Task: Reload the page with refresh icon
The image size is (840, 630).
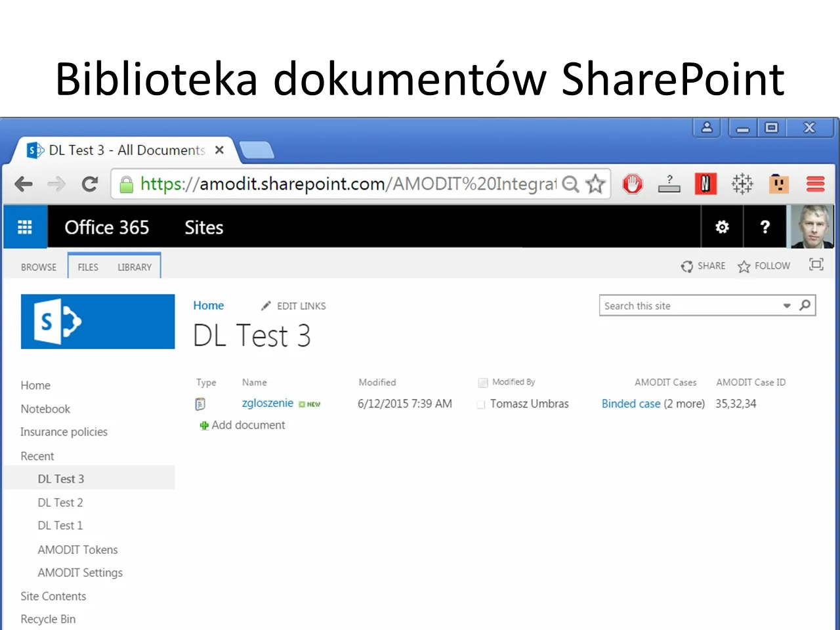Action: (90, 184)
